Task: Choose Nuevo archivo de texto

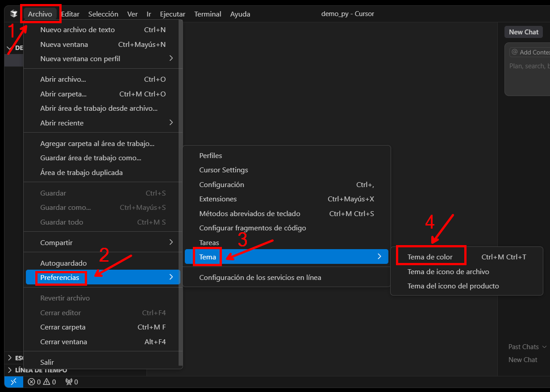Action: pyautogui.click(x=103, y=30)
